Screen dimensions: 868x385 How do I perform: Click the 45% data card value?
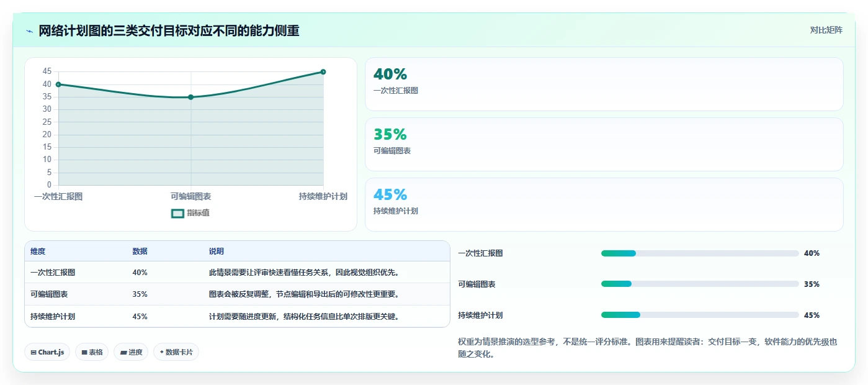click(x=390, y=195)
